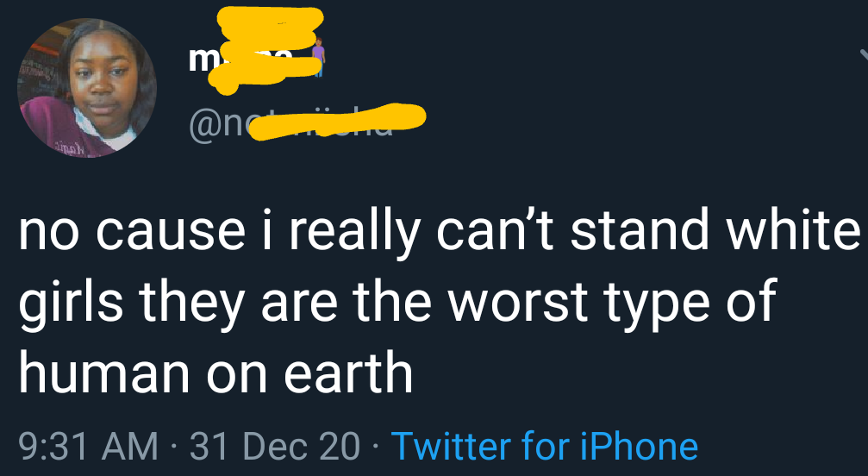Open the Twitter for iPhone source link
This screenshot has height=476, width=868.
(x=544, y=446)
